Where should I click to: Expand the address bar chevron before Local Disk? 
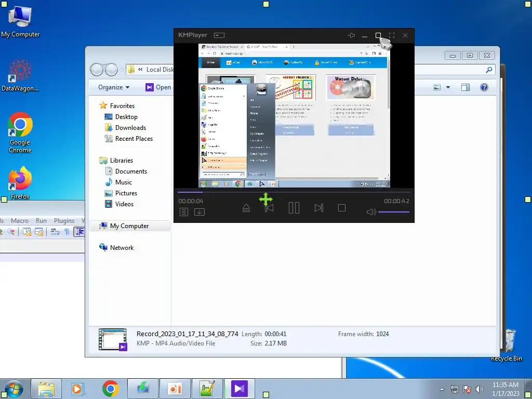click(140, 69)
